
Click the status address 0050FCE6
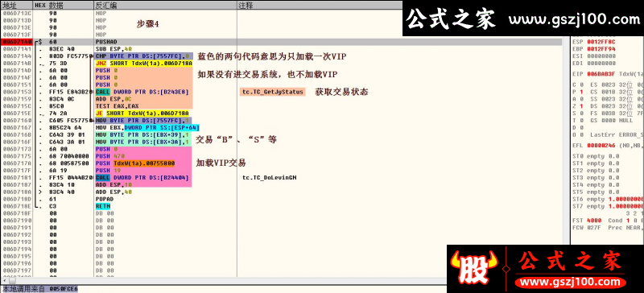click(x=64, y=289)
